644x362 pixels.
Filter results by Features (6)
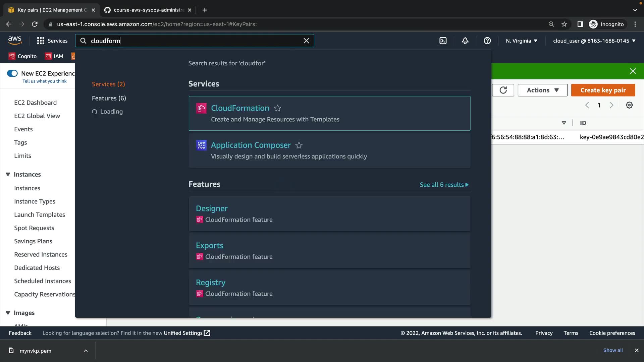tap(109, 98)
